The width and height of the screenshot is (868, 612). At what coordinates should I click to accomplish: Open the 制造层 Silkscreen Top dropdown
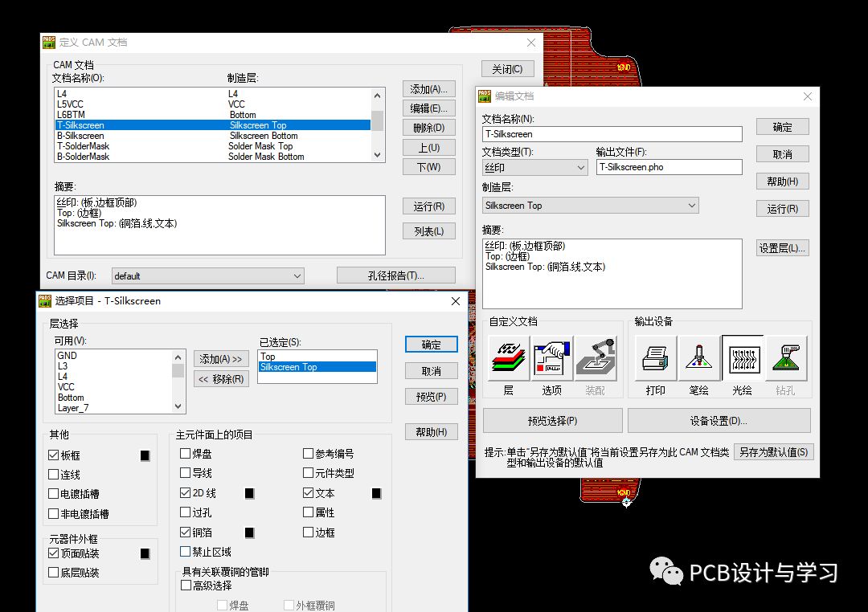click(x=590, y=206)
